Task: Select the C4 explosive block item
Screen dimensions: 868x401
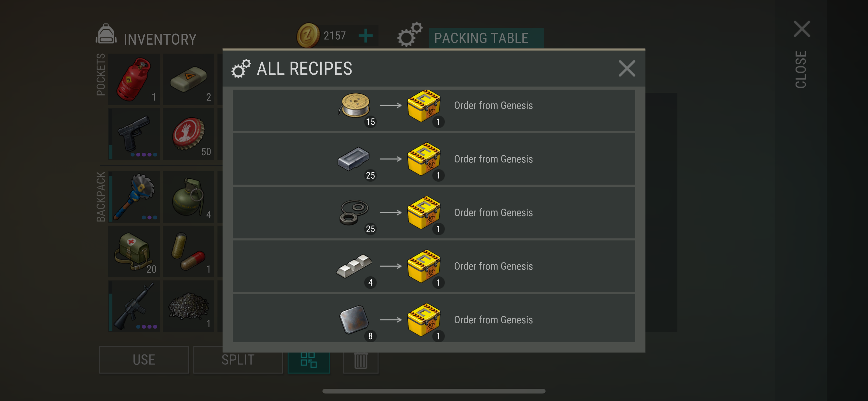Action: pos(188,79)
